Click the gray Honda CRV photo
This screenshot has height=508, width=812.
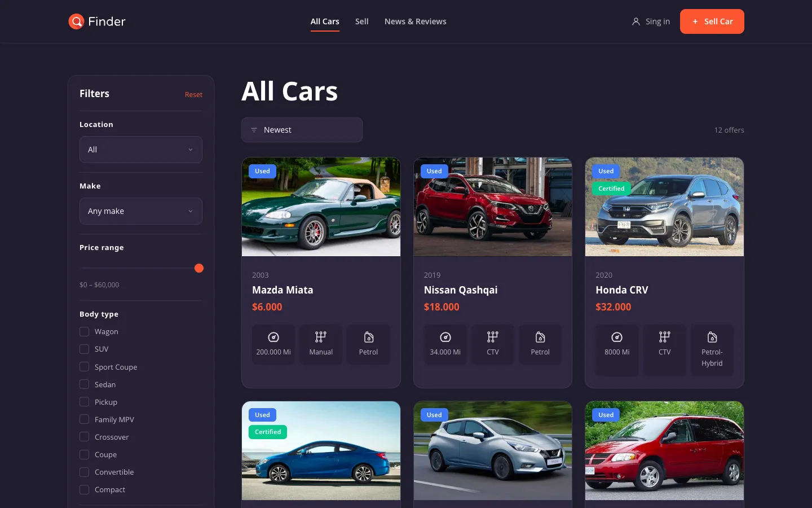[665, 207]
